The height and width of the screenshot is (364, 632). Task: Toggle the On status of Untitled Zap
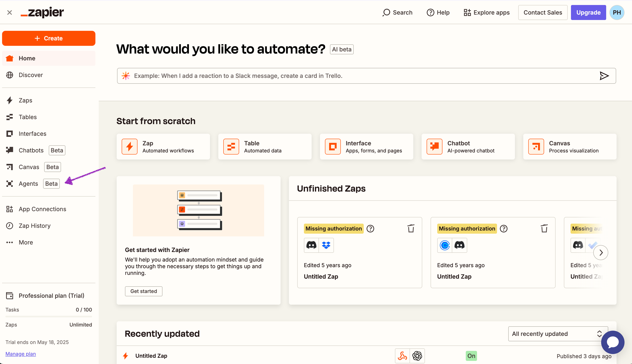click(471, 355)
